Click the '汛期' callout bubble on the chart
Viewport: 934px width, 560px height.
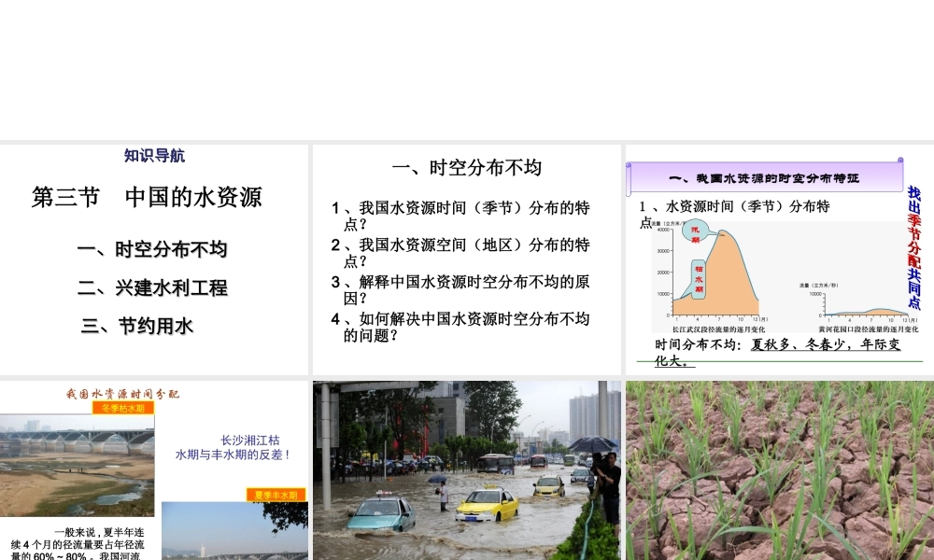click(x=695, y=231)
